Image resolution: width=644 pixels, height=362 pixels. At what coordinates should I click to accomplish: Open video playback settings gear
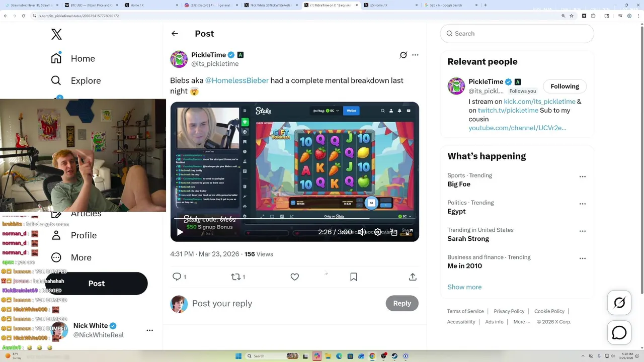377,232
